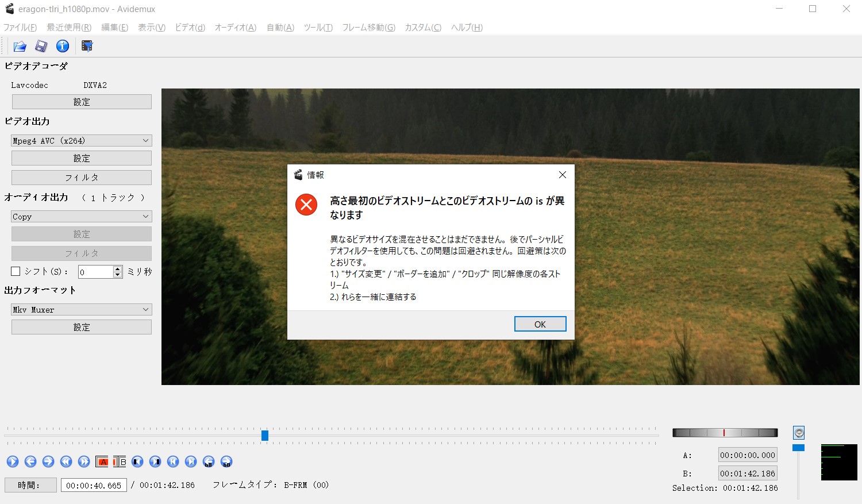
Task: Open the ビデオ(d) menu
Action: click(x=190, y=28)
